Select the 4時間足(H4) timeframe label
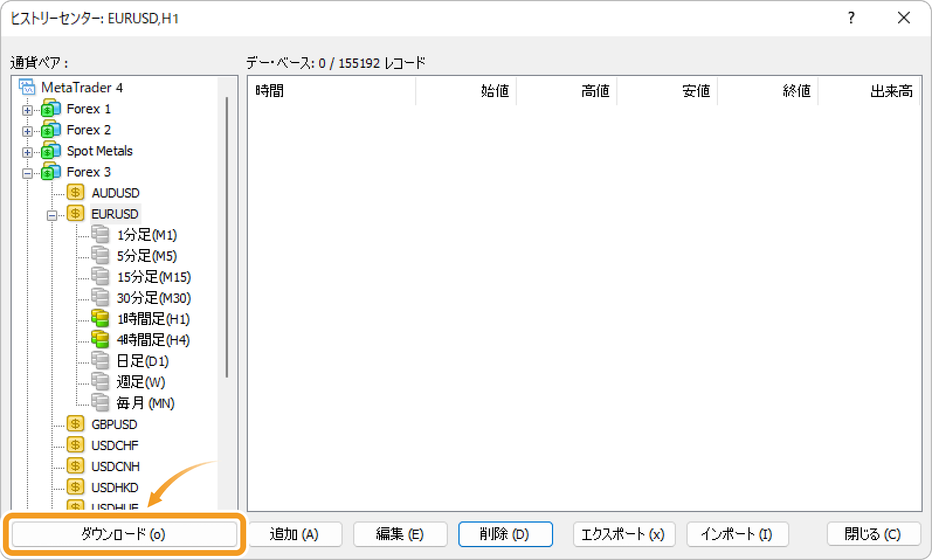This screenshot has height=560, width=932. (x=153, y=340)
